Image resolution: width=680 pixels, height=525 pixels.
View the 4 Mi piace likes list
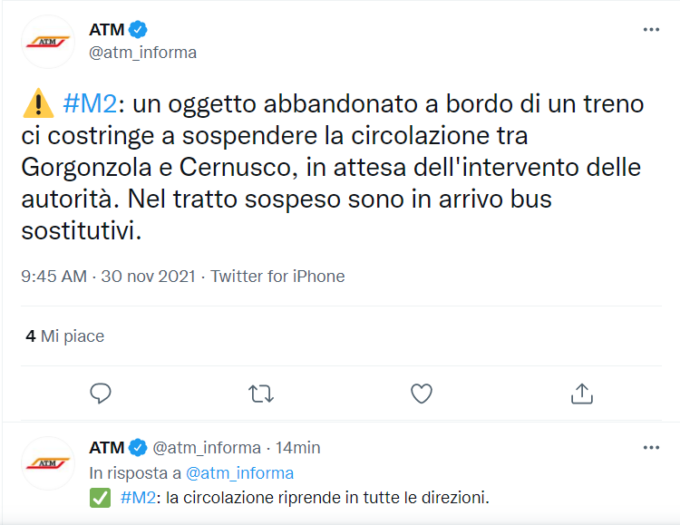pos(65,336)
